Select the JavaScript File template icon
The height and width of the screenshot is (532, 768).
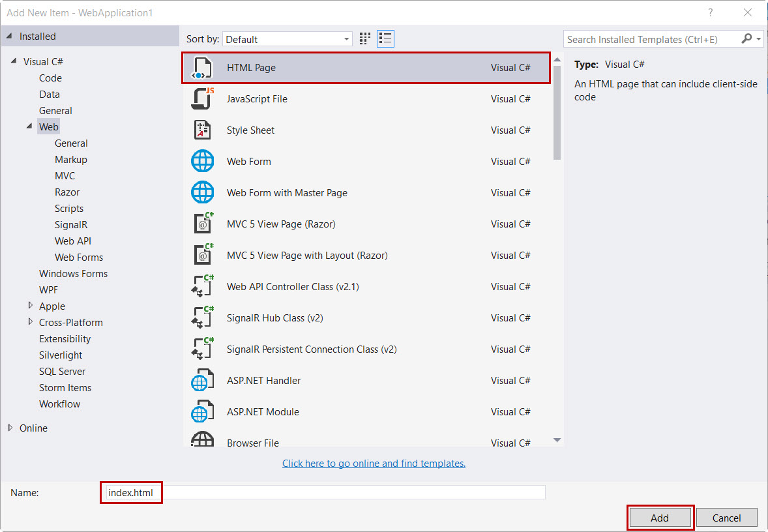pyautogui.click(x=202, y=99)
